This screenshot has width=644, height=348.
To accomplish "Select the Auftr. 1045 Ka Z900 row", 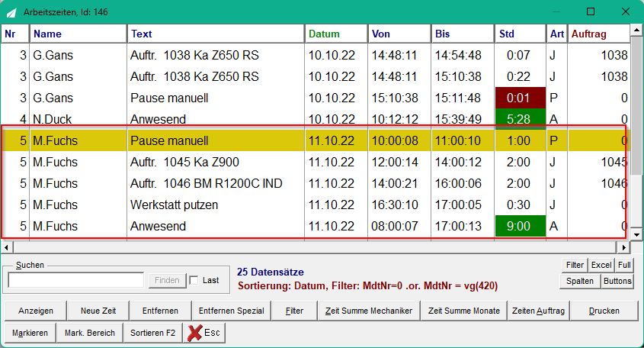I will [x=316, y=162].
